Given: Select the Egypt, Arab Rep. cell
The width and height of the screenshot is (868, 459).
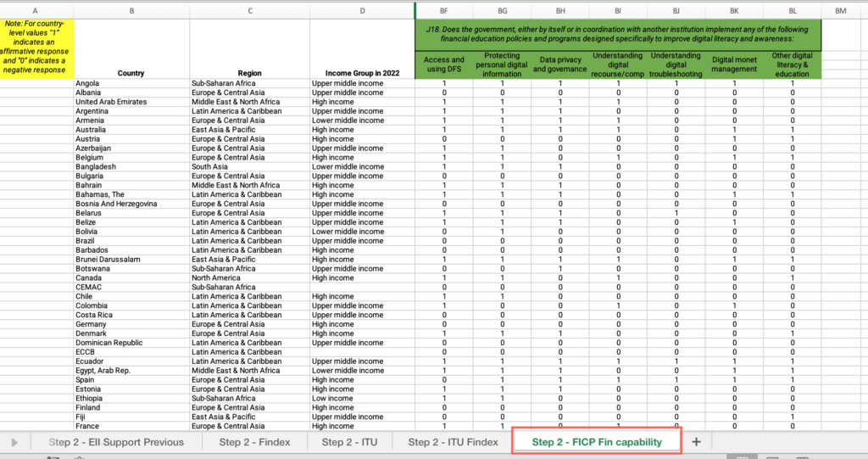Looking at the screenshot, I should 131,370.
